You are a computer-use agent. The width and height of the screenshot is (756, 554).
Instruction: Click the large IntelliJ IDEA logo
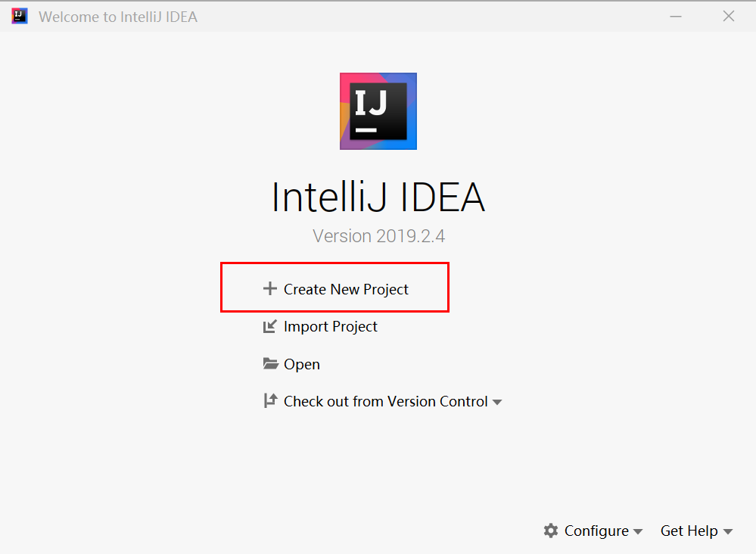pos(378,110)
